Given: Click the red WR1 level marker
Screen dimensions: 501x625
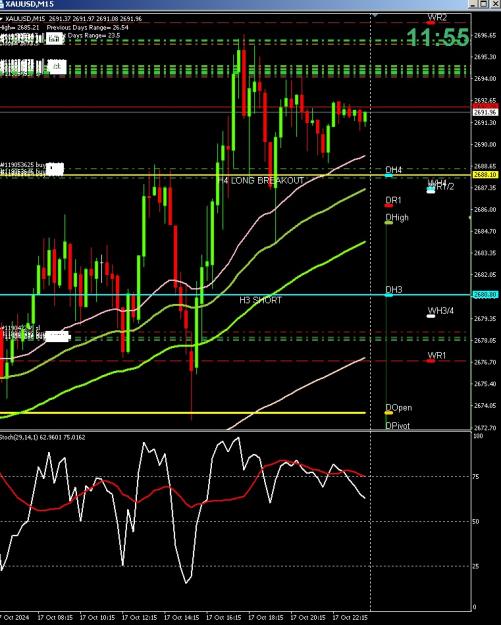Looking at the screenshot, I should pyautogui.click(x=431, y=361).
